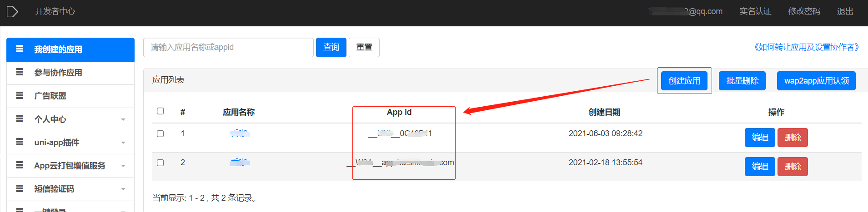The height and width of the screenshot is (212, 868).
Task: Click date 2021-02-18 13:55:54
Action: tap(606, 163)
